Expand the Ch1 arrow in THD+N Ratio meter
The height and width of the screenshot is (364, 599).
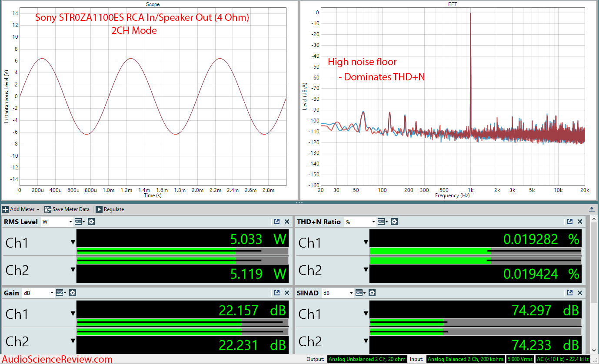click(x=366, y=242)
